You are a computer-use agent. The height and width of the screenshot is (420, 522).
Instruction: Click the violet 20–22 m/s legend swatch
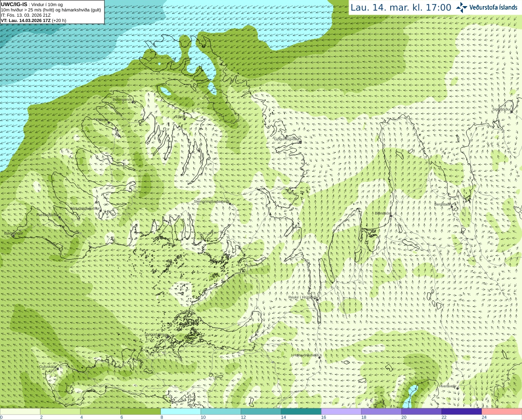coord(421,411)
